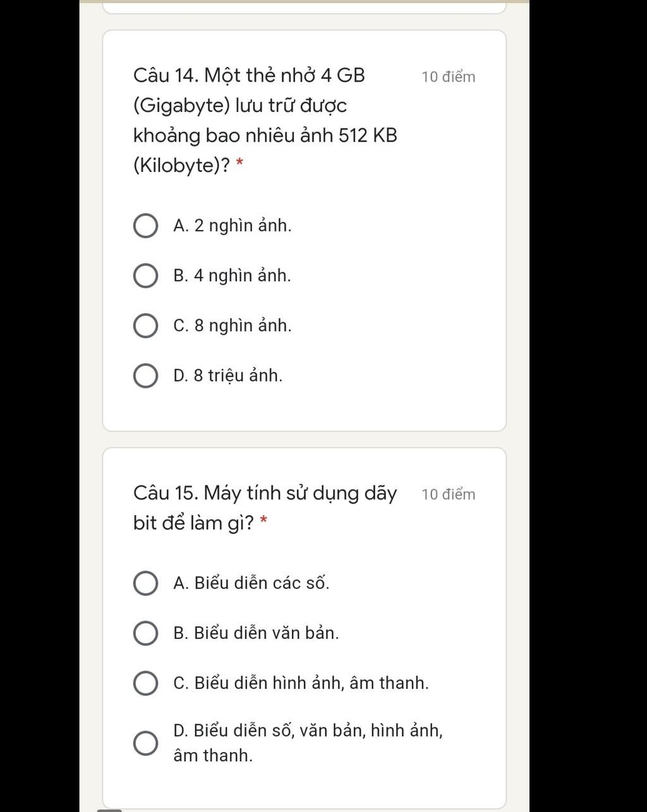Click the answer text 'A. 2 nghìn ảnh.'
Screen dimensions: 647x812
pos(233,226)
